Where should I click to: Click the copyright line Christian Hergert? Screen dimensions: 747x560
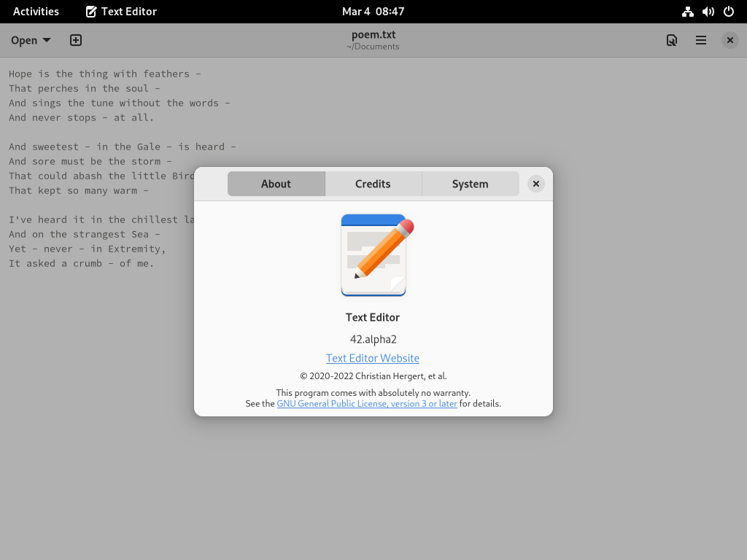coord(373,376)
